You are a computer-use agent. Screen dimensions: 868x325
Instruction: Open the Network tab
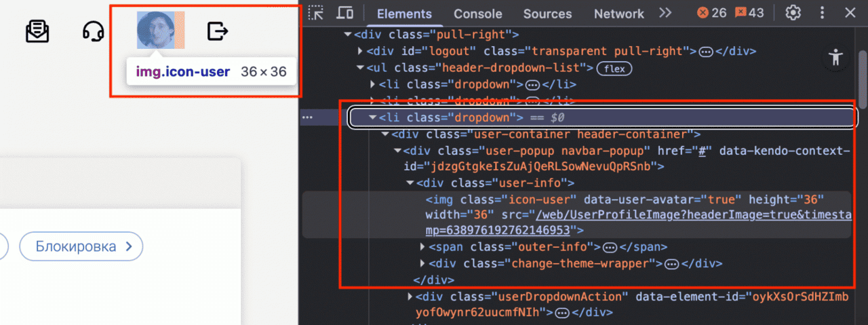tap(618, 14)
